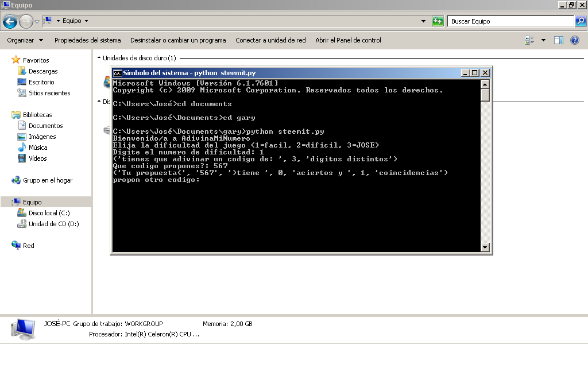Screen dimensions: 588x372
Task: Click the Memoria 2,00 GB value
Action: pyautogui.click(x=241, y=324)
